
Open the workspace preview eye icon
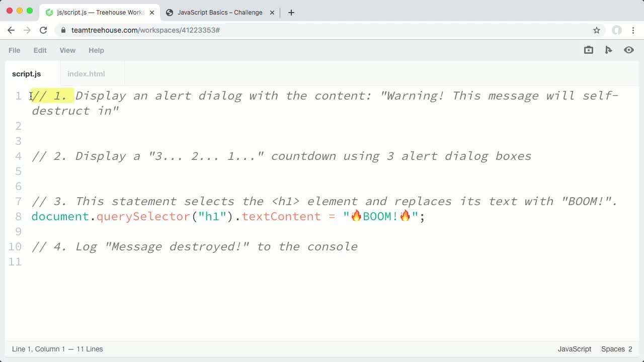click(628, 50)
